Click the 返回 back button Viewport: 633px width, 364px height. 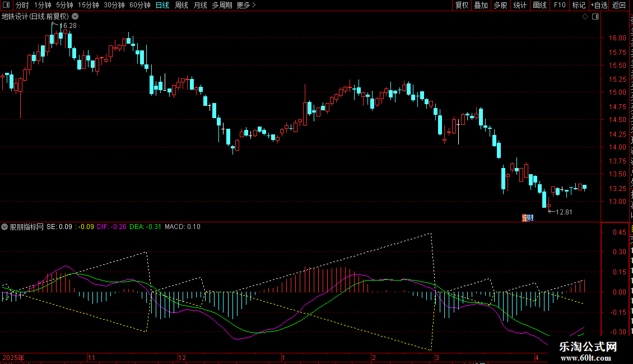click(x=618, y=5)
